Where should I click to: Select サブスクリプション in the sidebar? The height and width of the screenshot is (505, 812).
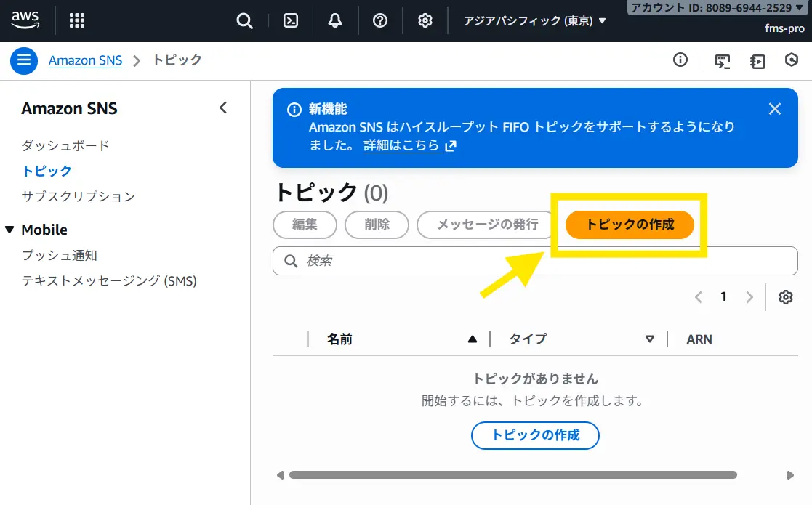click(79, 196)
